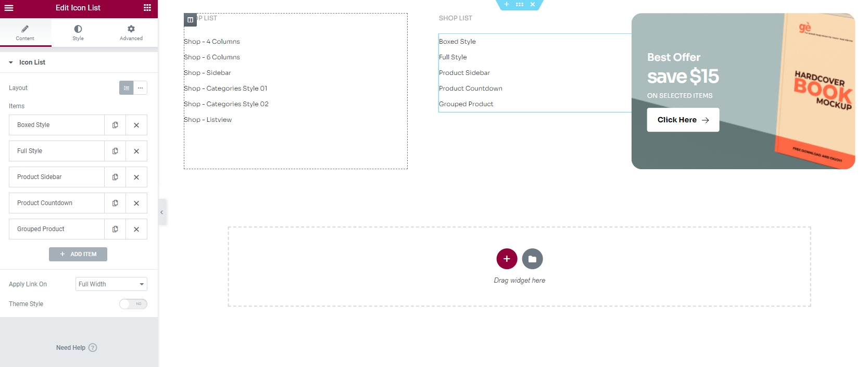Collapse the Icon List section

pos(11,62)
